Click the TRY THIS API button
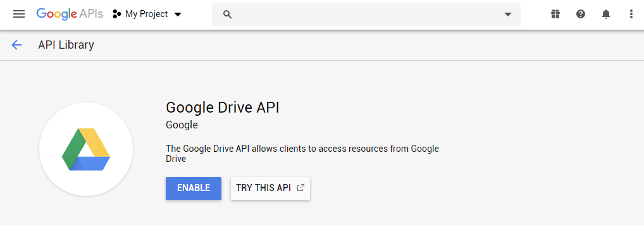The height and width of the screenshot is (234, 644). point(270,188)
